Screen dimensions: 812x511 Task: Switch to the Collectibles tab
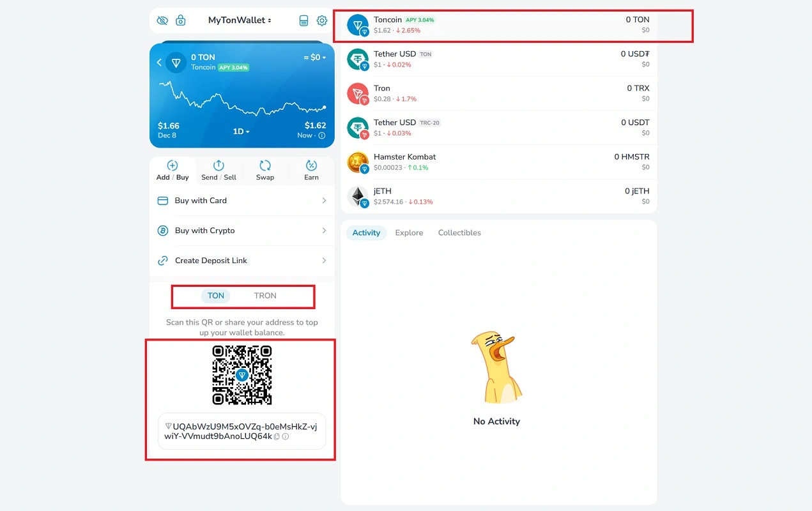pos(459,233)
